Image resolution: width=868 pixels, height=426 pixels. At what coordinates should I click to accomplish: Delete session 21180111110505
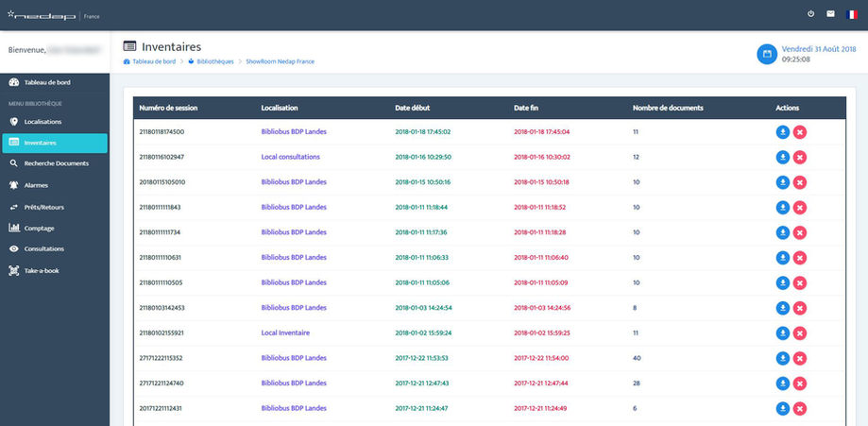coord(799,283)
